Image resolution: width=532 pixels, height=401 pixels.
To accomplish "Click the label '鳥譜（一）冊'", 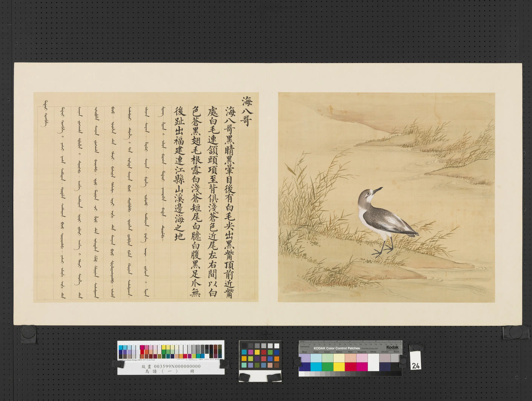I will coord(170,371).
